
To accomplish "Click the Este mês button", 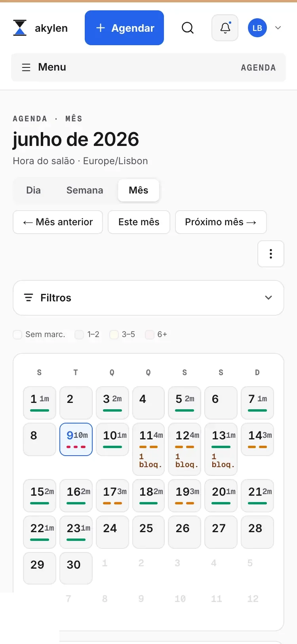I will 139,222.
